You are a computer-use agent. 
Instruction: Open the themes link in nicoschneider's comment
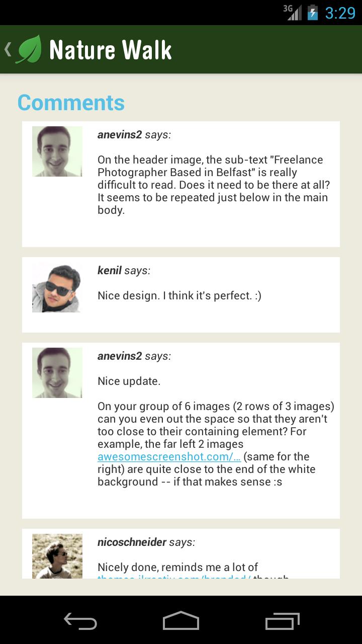(174, 577)
